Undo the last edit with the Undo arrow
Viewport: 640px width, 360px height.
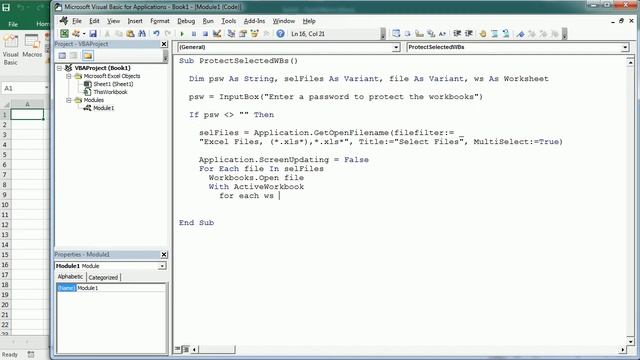pos(156,34)
